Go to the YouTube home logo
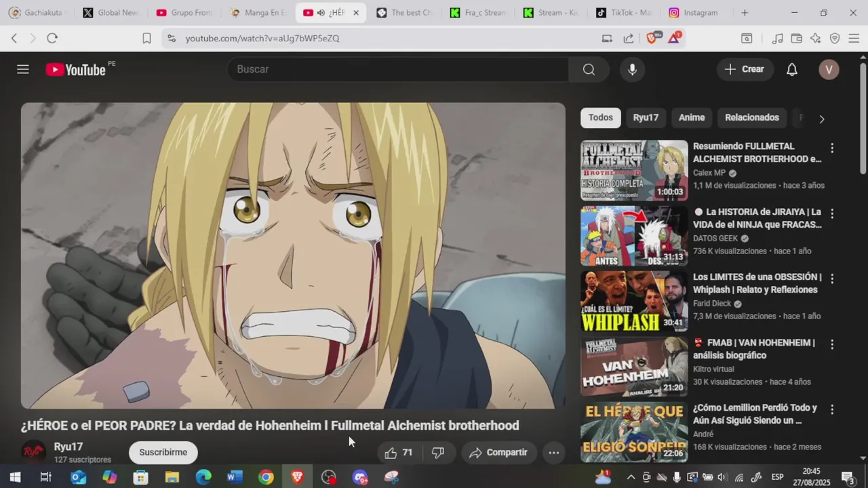The height and width of the screenshot is (488, 868). click(75, 69)
